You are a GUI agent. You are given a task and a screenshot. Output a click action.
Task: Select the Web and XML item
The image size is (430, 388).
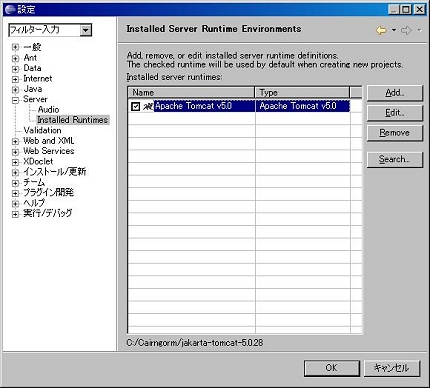[x=49, y=141]
